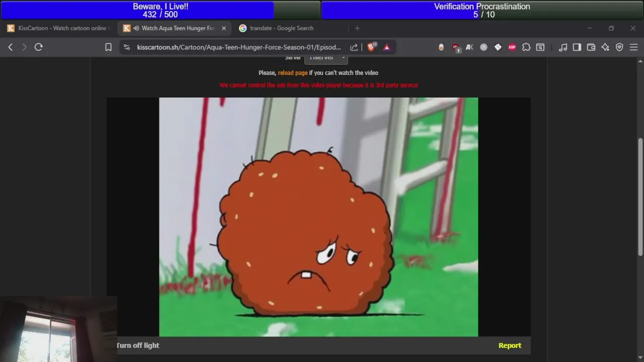Click the 'Verification Procrastination' progress bar
The image size is (644, 362).
click(482, 10)
